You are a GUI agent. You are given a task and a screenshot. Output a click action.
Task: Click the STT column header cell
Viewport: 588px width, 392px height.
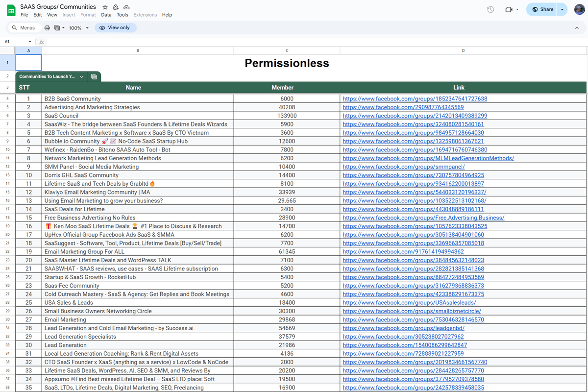point(28,88)
